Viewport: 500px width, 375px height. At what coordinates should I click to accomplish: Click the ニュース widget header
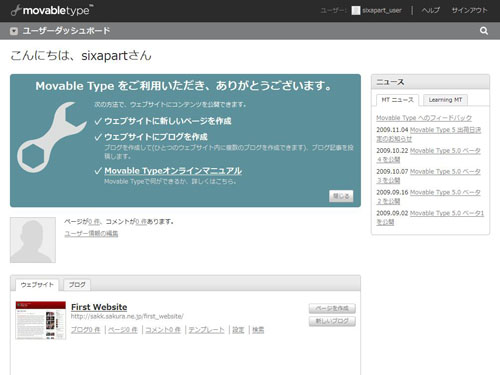(x=430, y=82)
